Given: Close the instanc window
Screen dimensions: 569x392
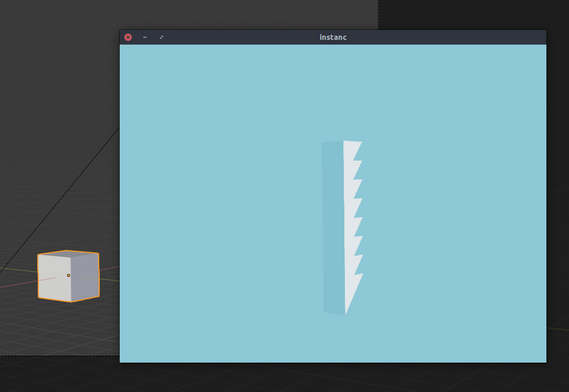Looking at the screenshot, I should (x=128, y=37).
